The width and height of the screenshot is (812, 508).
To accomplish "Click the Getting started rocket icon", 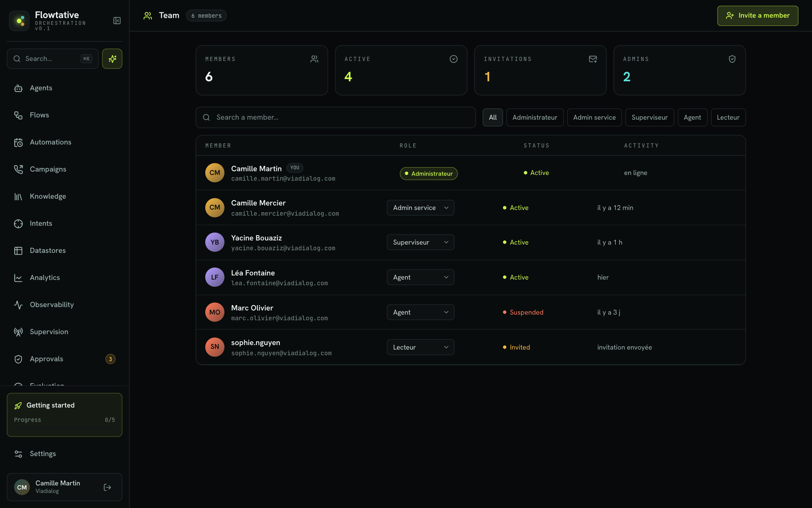I will pos(18,405).
